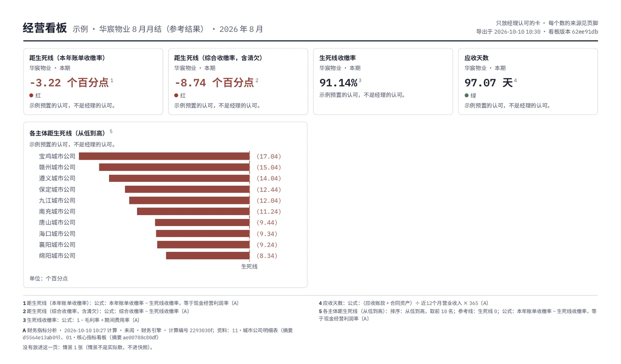Open card 距生死线（本年账单收缴率）title

[x=68, y=58]
